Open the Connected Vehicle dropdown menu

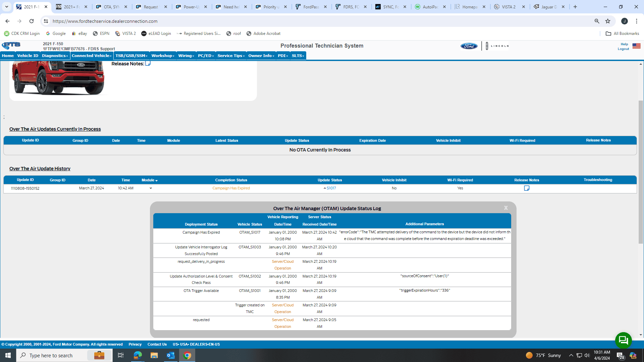pyautogui.click(x=92, y=56)
